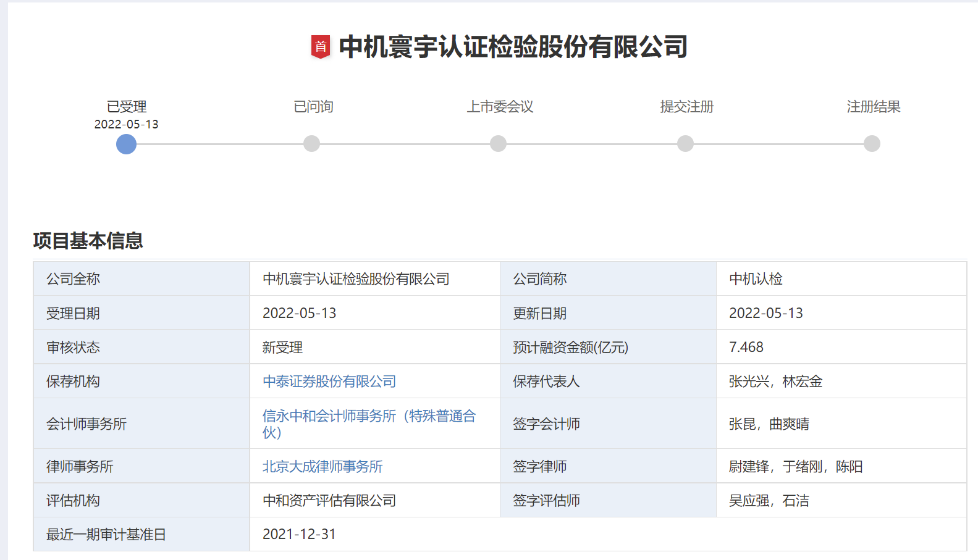Screen dimensions: 978x560
Task: Select the 已问询 progress step dot
Action: coord(312,144)
